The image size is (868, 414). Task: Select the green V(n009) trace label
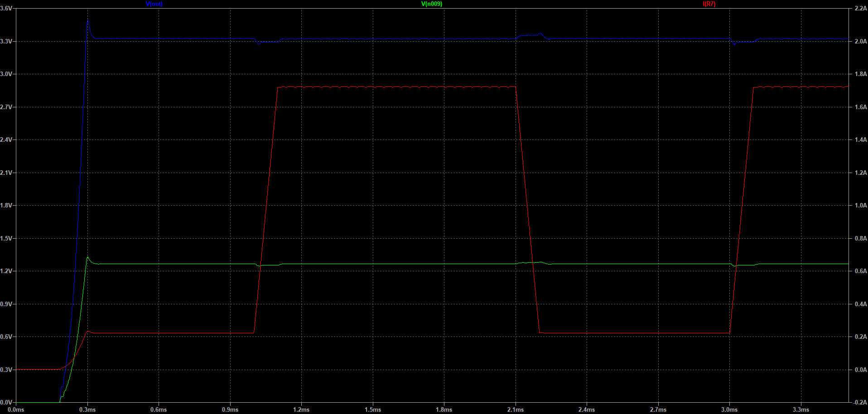pyautogui.click(x=432, y=4)
